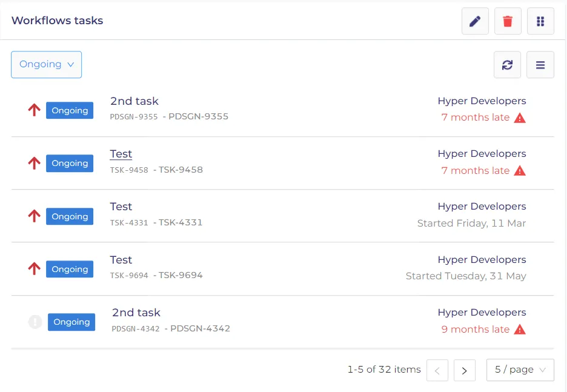
Task: Open the underlined Test task TSK-9458
Action: 121,154
